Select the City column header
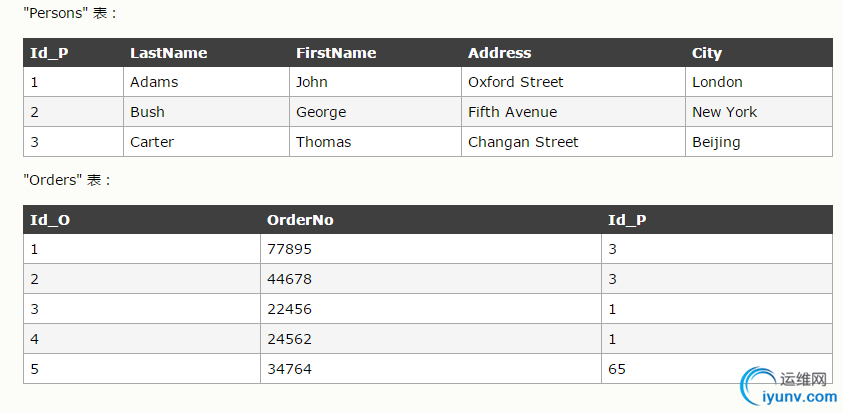 click(706, 53)
